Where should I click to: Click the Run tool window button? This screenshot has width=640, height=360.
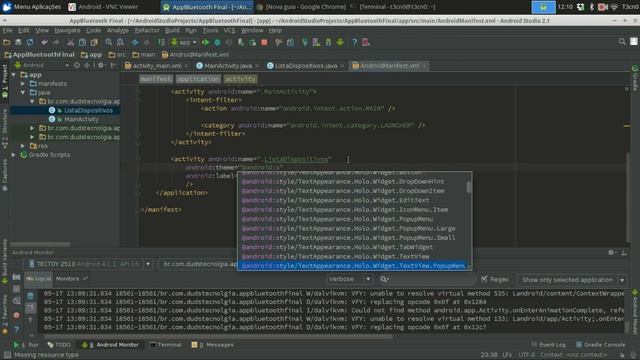tap(26, 345)
